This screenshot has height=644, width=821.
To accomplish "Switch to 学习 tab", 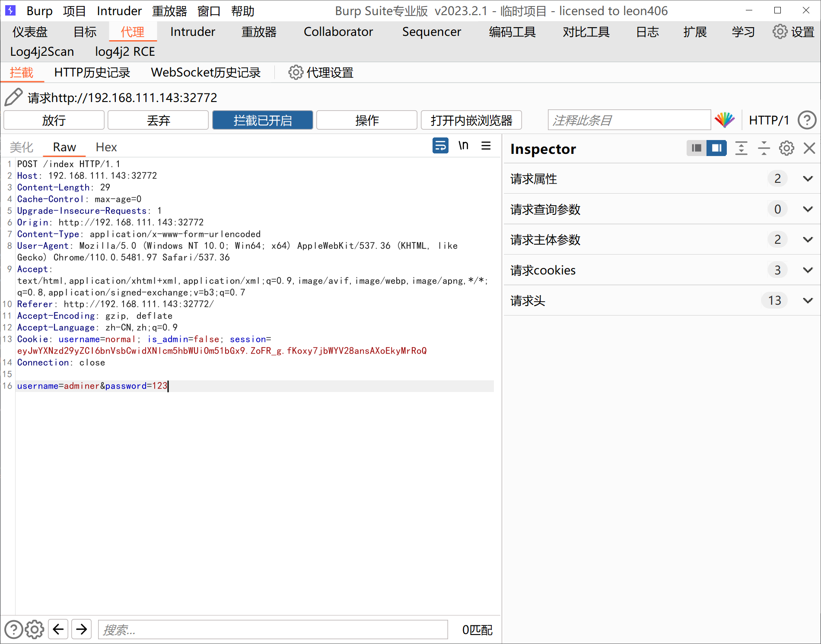I will (743, 32).
